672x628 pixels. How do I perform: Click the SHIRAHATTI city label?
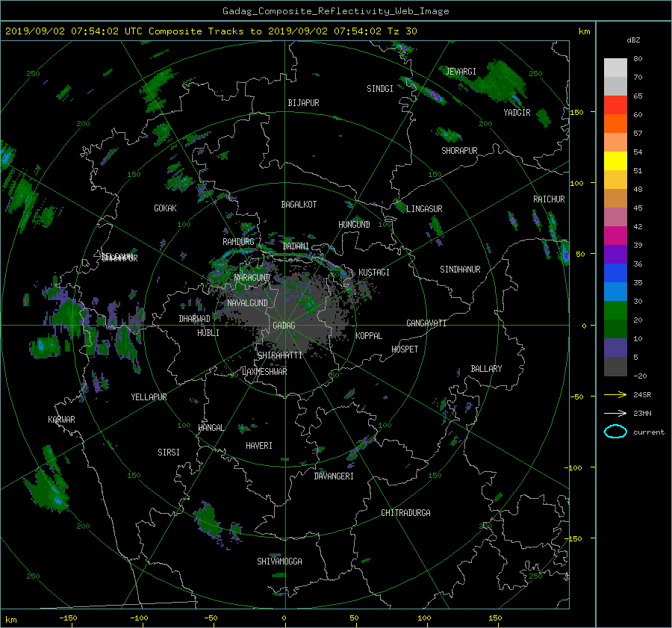280,355
